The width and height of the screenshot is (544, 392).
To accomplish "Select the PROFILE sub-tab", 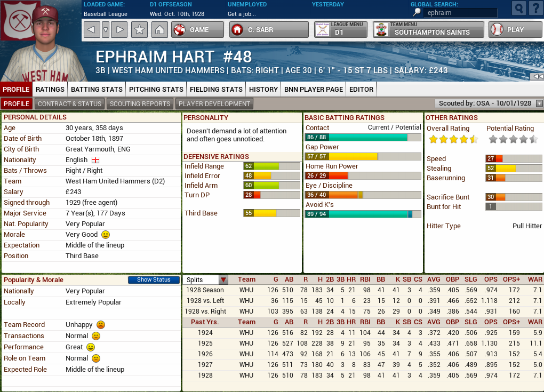I will 17,103.
